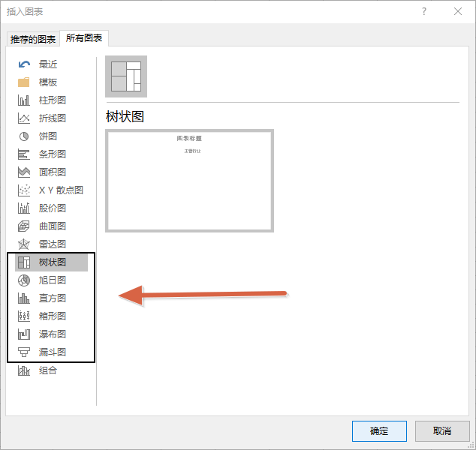
Task: Choose 股价图 stock chart type
Action: tap(53, 208)
